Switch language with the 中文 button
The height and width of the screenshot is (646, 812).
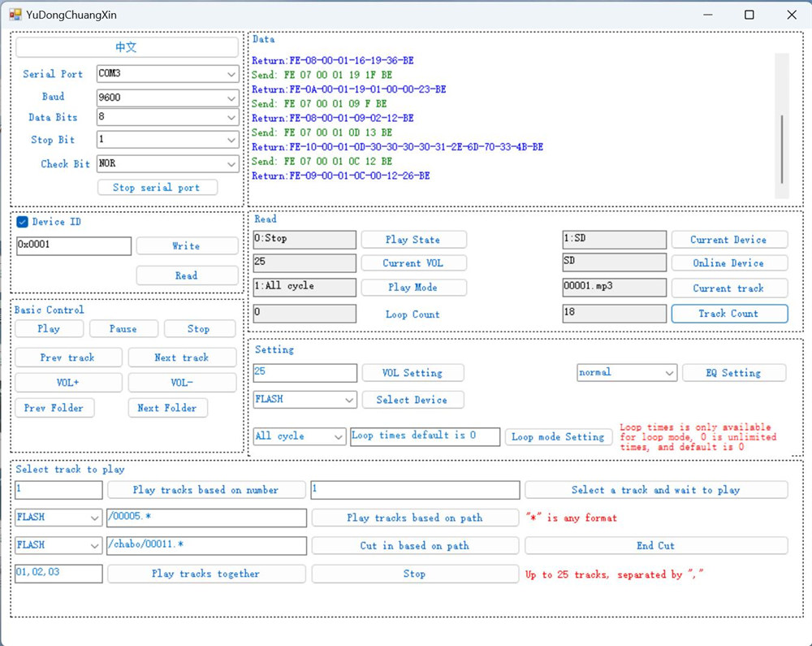pos(127,47)
